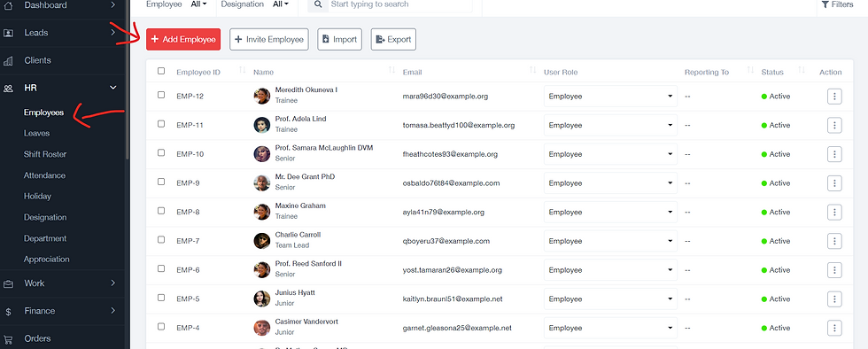Click the Leads icon in sidebar
Screen dimensions: 868x349
(x=8, y=33)
